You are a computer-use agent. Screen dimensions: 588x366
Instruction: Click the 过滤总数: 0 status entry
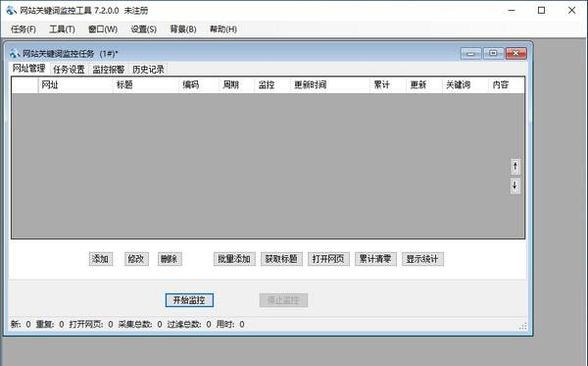(x=189, y=325)
